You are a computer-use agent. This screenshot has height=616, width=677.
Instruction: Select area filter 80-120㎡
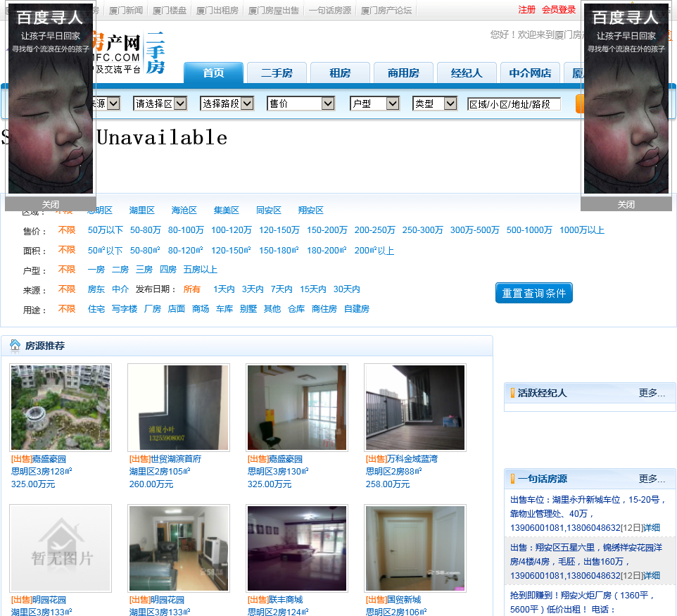186,251
